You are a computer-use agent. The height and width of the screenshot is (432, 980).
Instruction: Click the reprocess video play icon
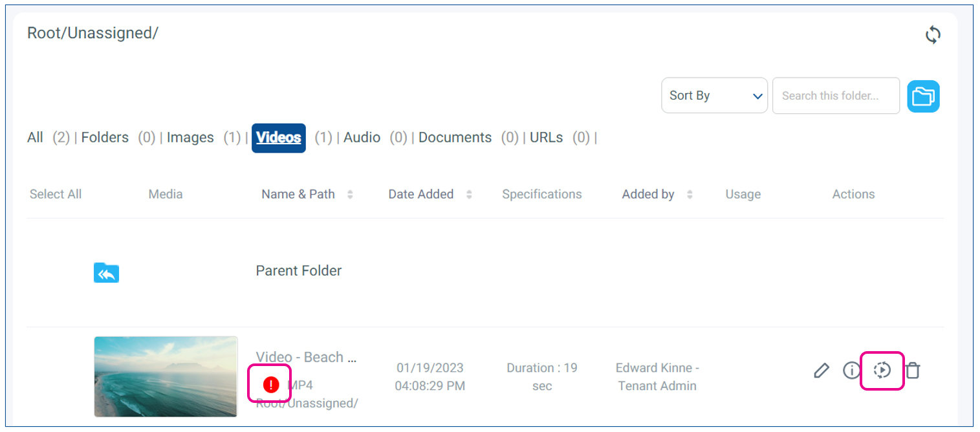(882, 371)
